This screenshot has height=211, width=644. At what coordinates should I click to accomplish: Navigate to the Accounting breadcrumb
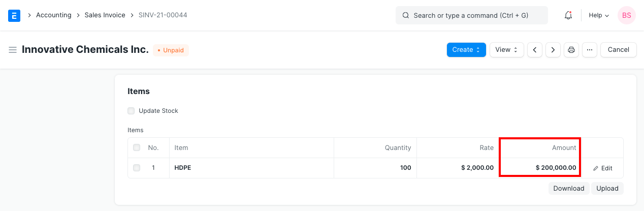point(53,15)
